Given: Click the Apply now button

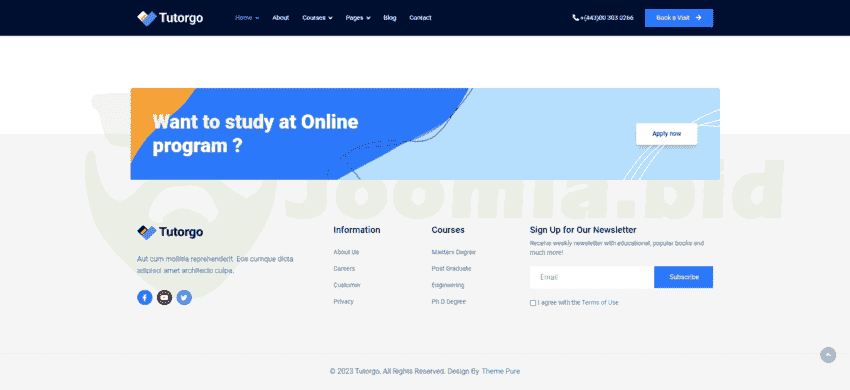Looking at the screenshot, I should click(666, 134).
